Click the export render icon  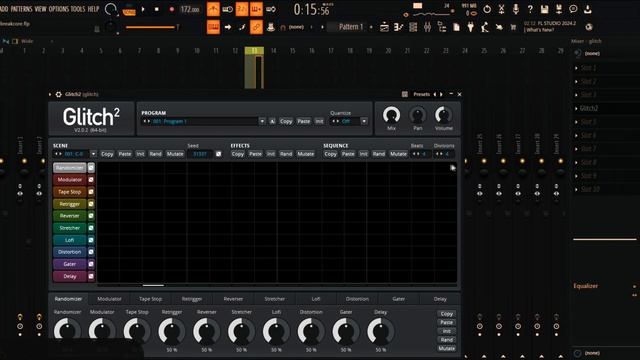tap(559, 9)
